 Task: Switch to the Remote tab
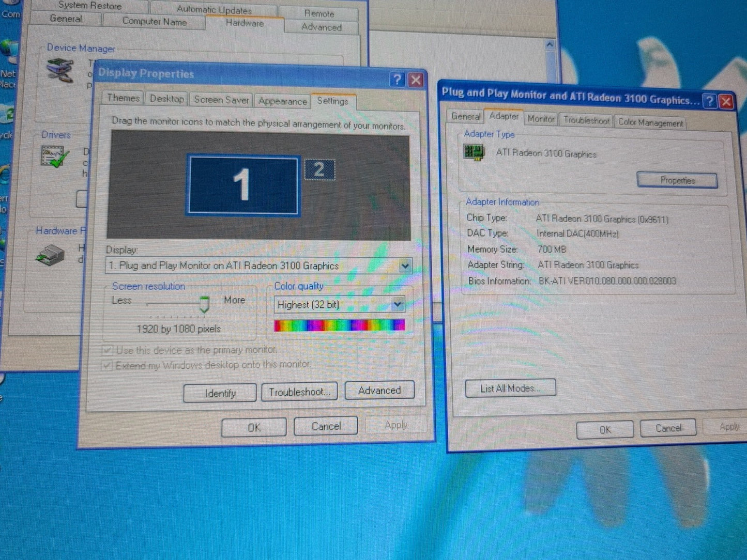[319, 13]
